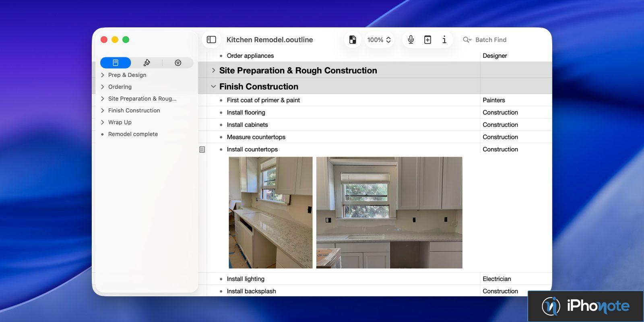Select the Measure countertops row text
The width and height of the screenshot is (644, 322).
point(256,137)
